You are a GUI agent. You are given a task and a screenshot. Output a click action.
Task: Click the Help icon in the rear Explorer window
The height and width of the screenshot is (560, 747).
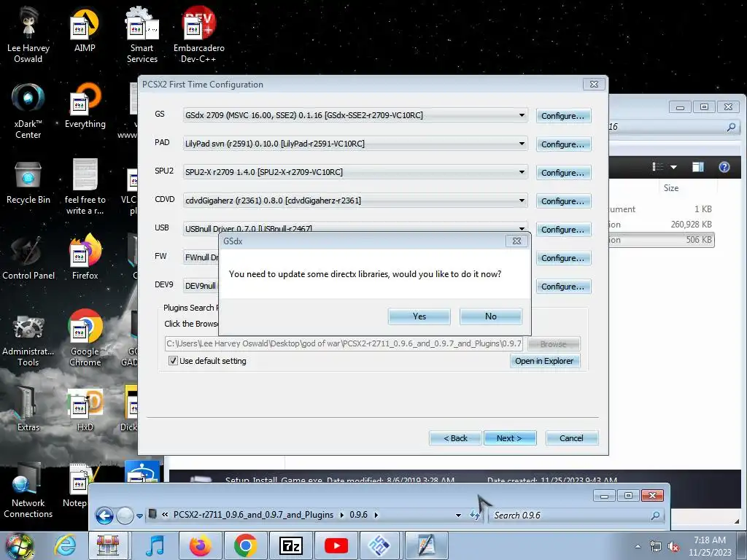tap(724, 167)
